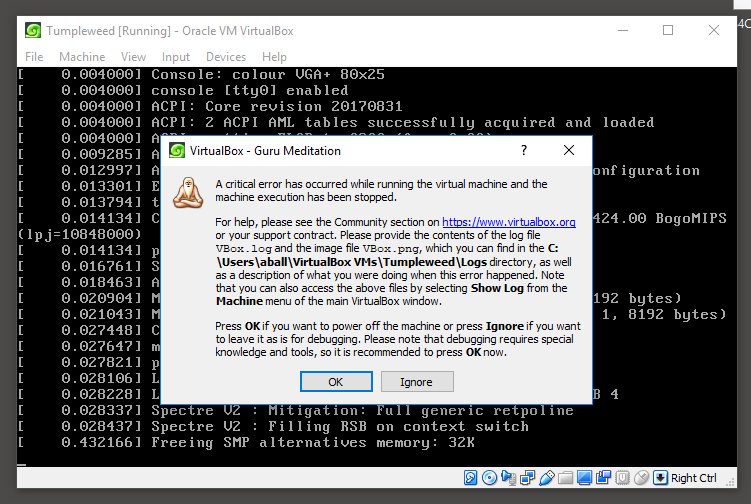Click the VirtualBox icon in main title bar
This screenshot has width=751, height=504.
point(33,31)
